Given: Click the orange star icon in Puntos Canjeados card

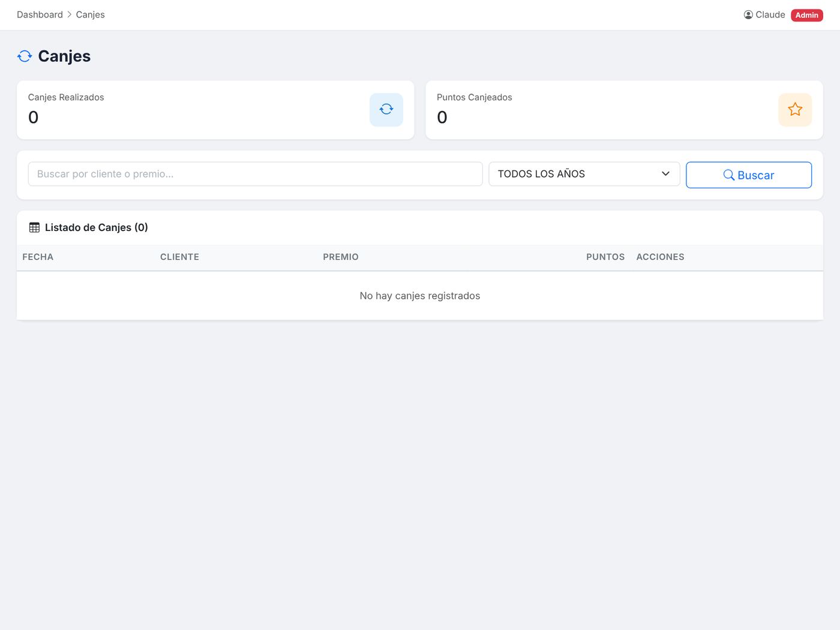Looking at the screenshot, I should 795,109.
